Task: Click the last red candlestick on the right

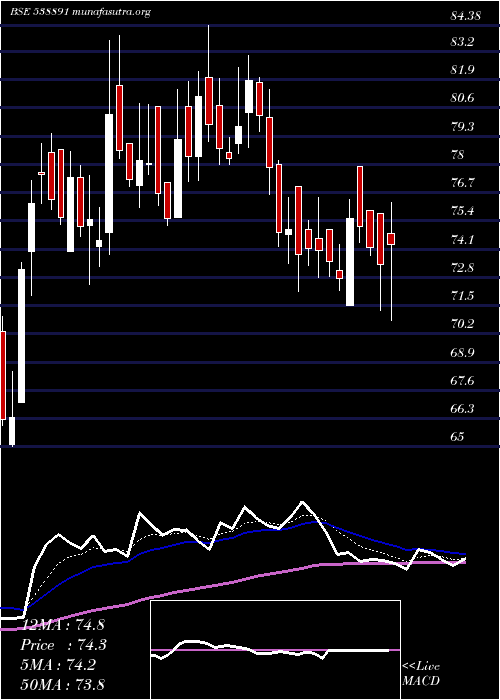Action: point(391,239)
